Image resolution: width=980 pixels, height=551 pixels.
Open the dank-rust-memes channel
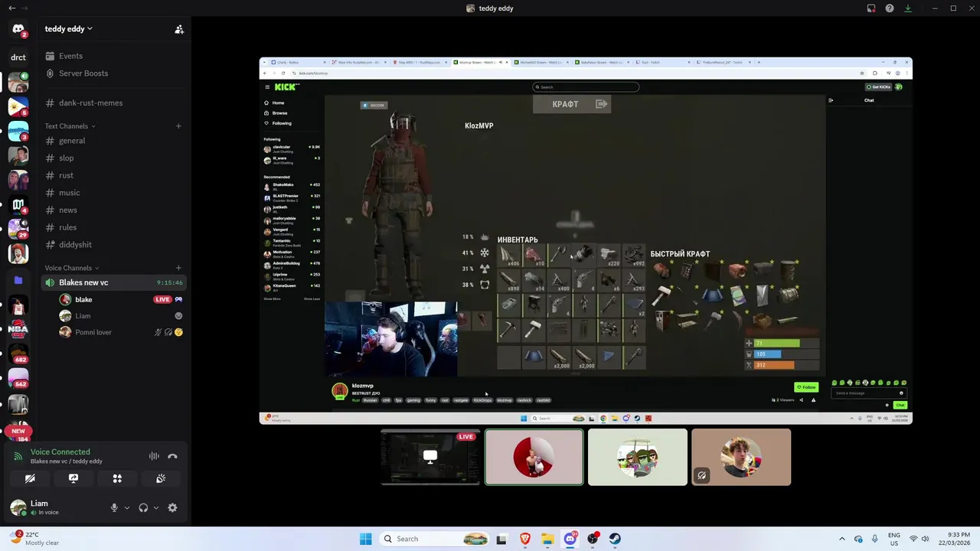(x=113, y=103)
